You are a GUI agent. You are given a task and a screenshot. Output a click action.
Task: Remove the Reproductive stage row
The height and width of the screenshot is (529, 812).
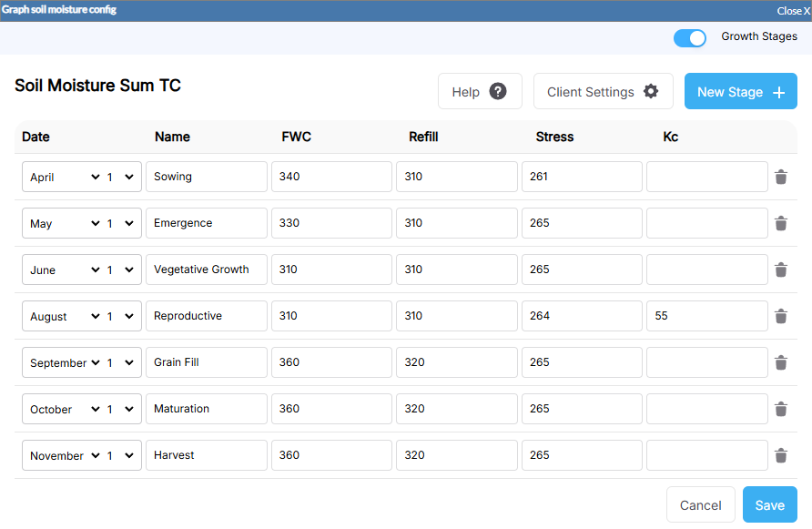pyautogui.click(x=780, y=316)
